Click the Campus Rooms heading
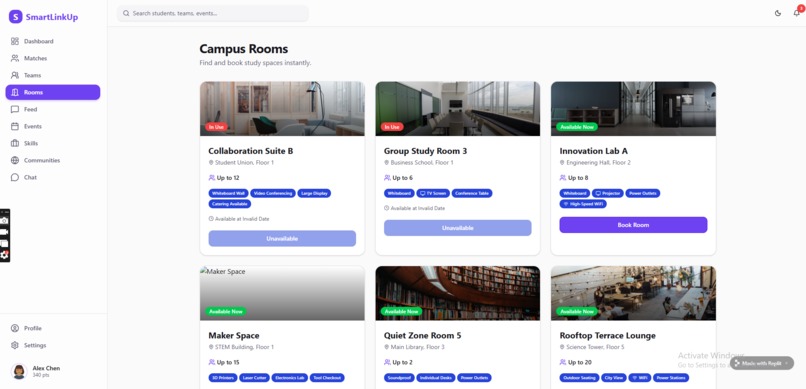Image resolution: width=806 pixels, height=389 pixels. 244,49
